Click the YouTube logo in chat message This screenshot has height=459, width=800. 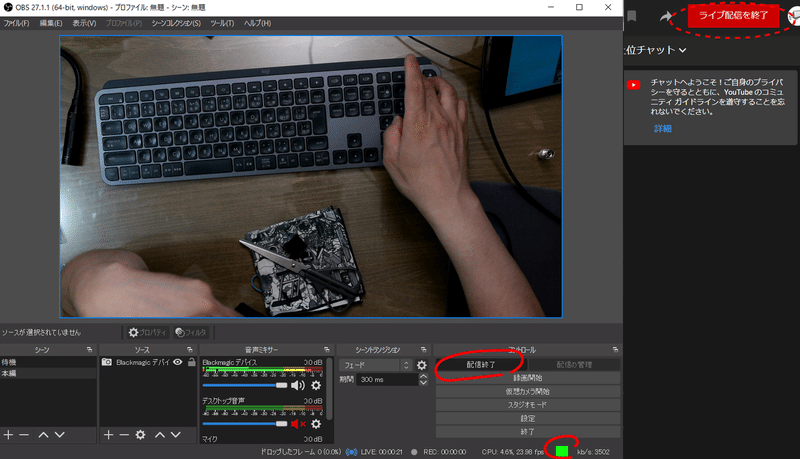(634, 85)
